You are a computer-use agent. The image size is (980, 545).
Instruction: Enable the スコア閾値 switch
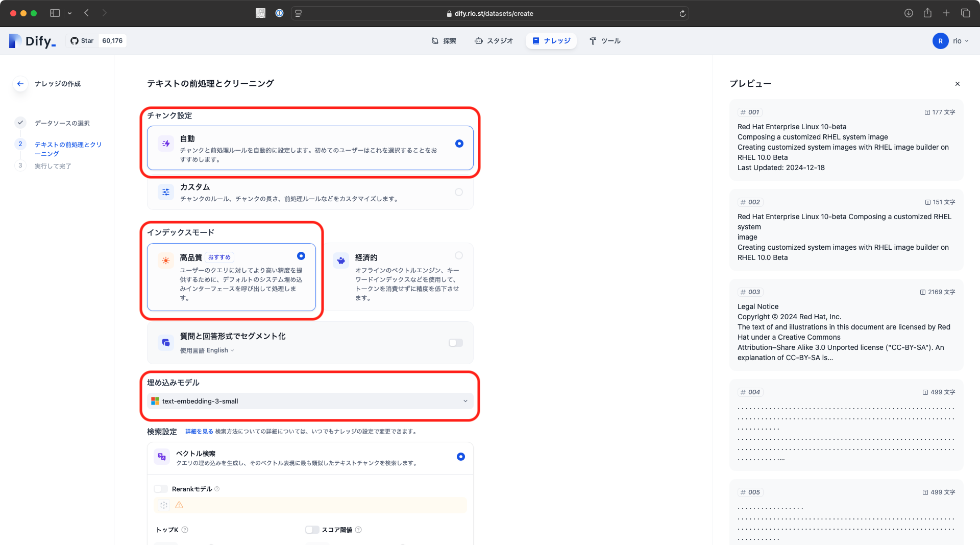tap(312, 530)
